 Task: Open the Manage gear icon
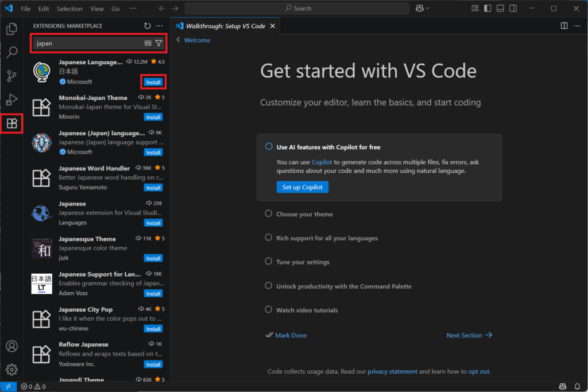point(11,369)
